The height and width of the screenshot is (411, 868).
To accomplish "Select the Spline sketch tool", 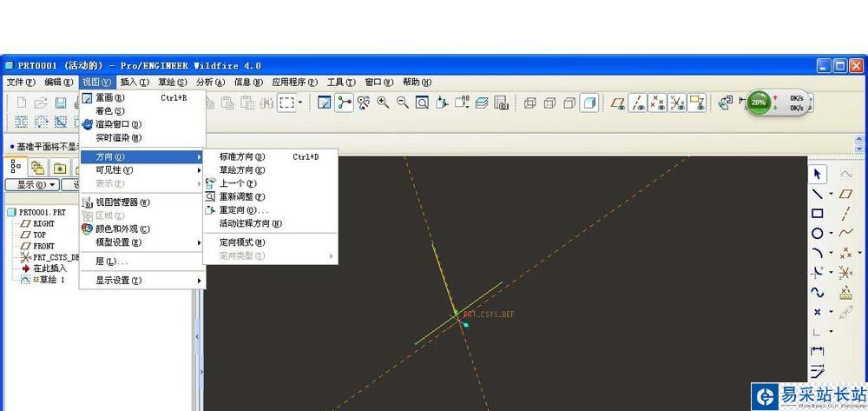I will (x=818, y=292).
